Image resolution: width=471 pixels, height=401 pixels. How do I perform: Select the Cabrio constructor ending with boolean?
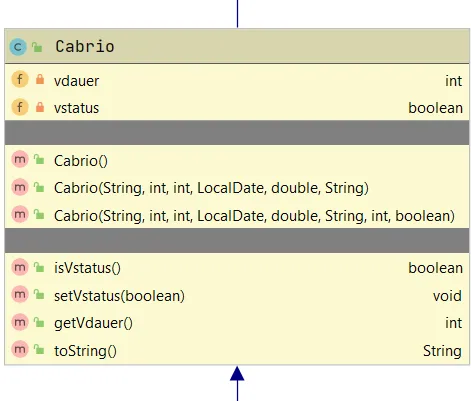254,216
